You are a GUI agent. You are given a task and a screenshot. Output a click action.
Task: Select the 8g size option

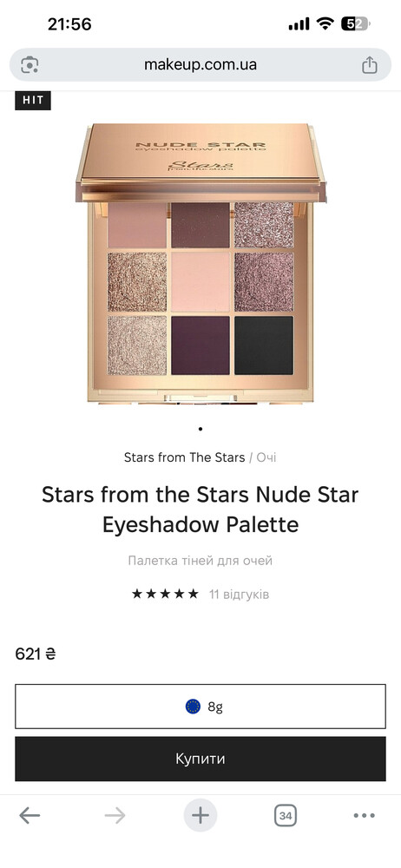(200, 707)
